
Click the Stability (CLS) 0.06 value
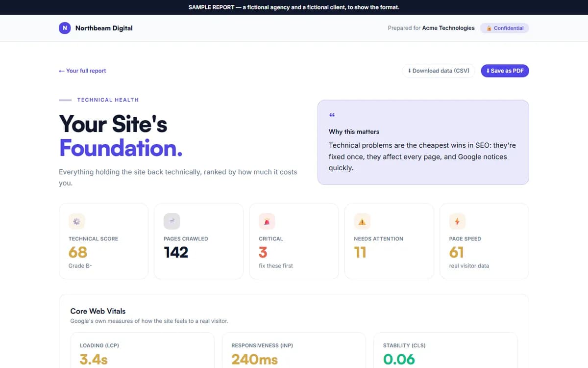(x=399, y=359)
